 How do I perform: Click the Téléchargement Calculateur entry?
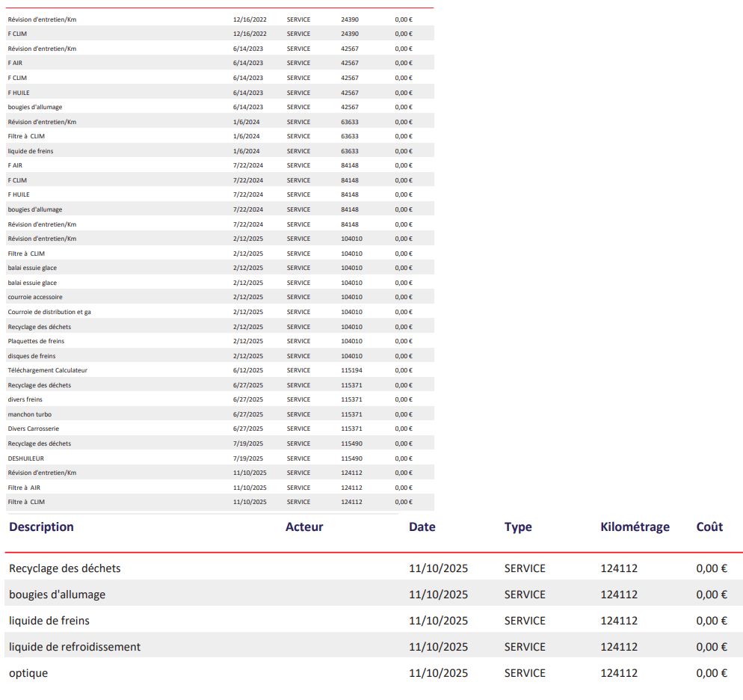click(47, 370)
